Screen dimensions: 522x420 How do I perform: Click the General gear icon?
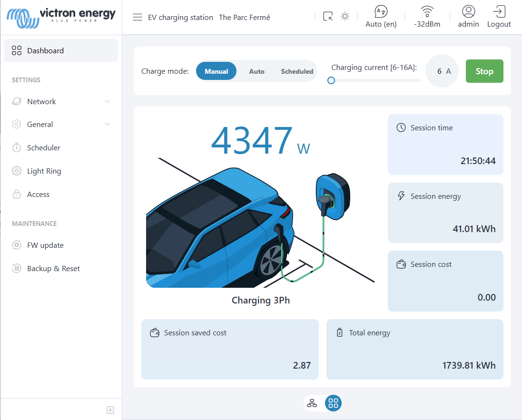[x=17, y=124]
